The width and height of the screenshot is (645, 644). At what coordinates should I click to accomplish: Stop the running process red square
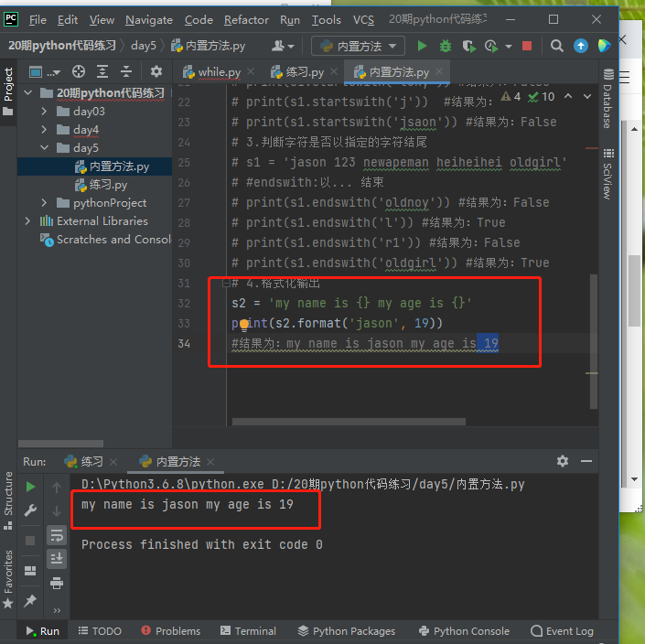click(527, 46)
